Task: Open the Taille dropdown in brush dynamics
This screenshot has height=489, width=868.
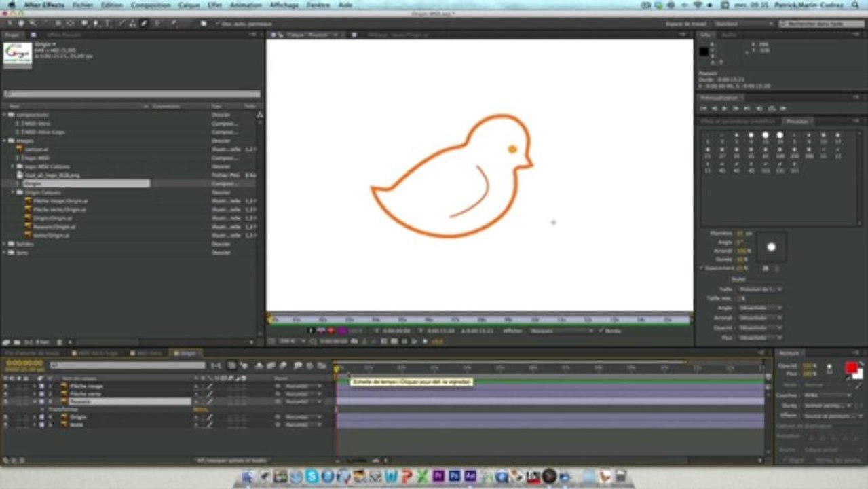Action: click(761, 289)
